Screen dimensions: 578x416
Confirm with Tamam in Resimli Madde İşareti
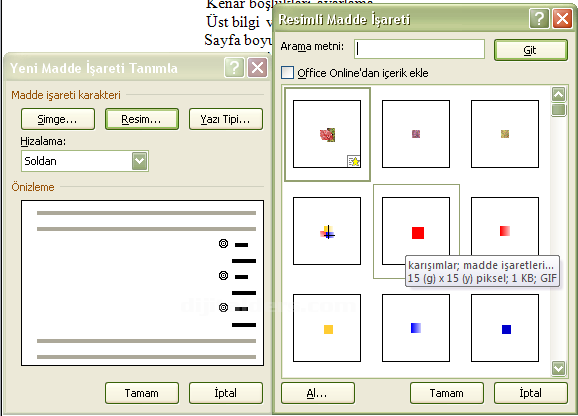pyautogui.click(x=447, y=393)
